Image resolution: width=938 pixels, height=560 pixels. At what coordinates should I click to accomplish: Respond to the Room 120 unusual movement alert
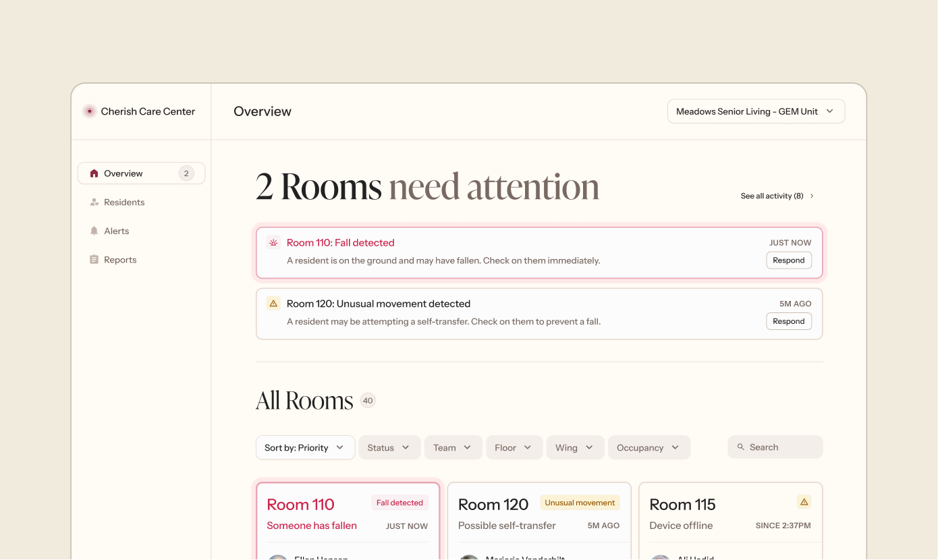pos(789,321)
